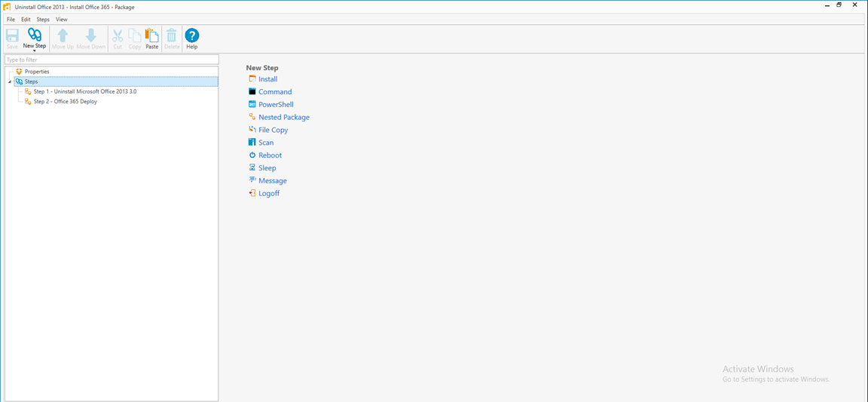Click the New Step footprints icon

35,35
